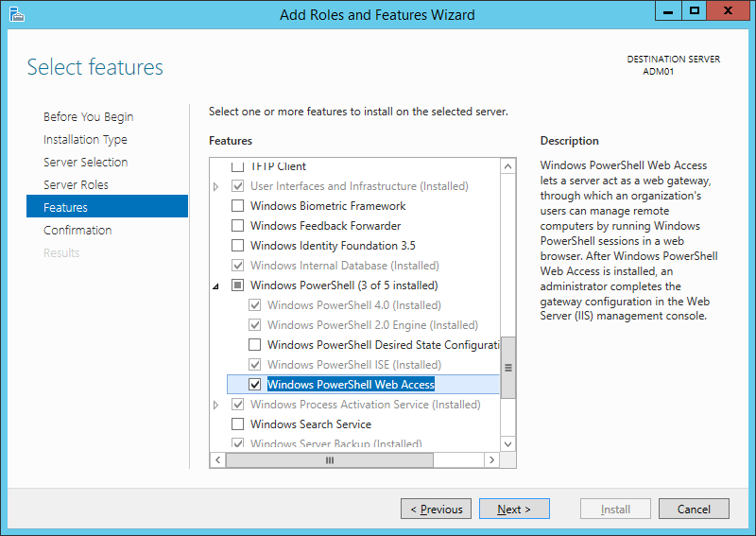Check Windows PowerShell Desired State Configuration checkbox
The width and height of the screenshot is (756, 536).
(x=254, y=345)
